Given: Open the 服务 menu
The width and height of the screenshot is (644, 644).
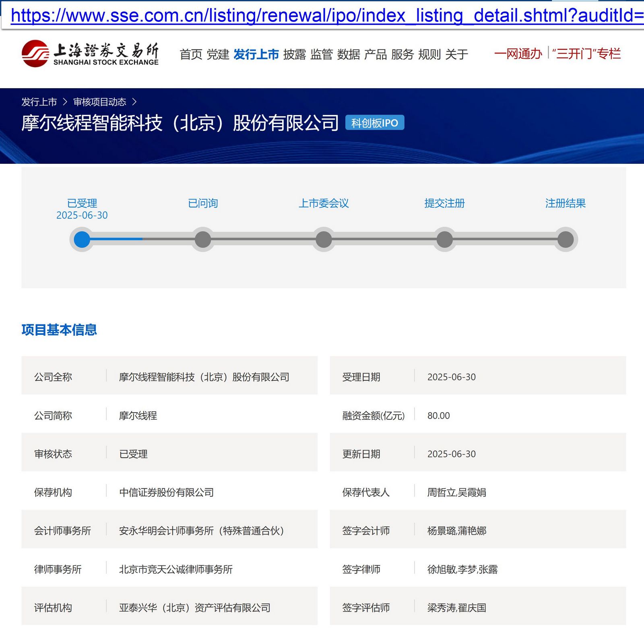Looking at the screenshot, I should tap(402, 54).
